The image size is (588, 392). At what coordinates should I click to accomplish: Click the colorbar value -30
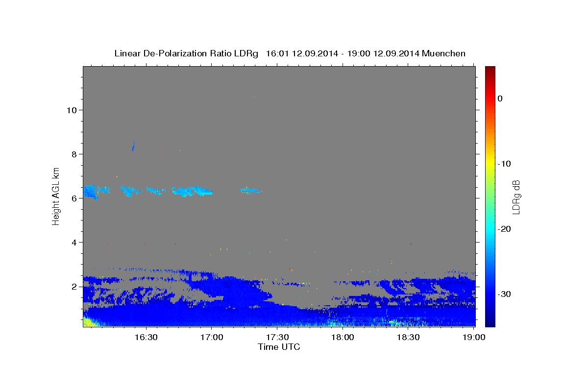tap(504, 294)
